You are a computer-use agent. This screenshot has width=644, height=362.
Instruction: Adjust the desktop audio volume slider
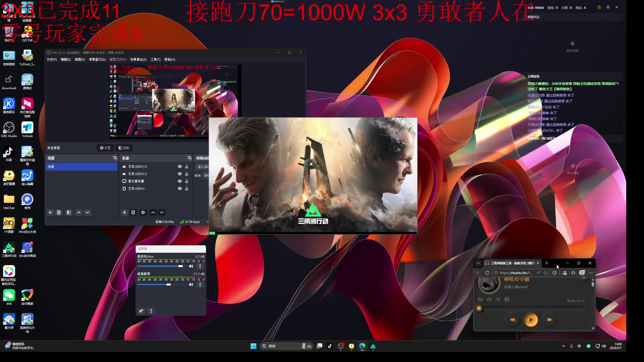[168, 285]
